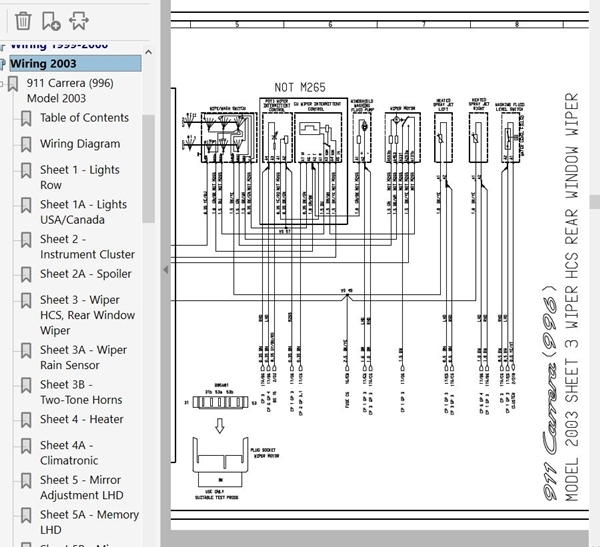Click bookmark icon beside Table of Contents
Viewport: 600px width, 547px height.
coord(26,118)
